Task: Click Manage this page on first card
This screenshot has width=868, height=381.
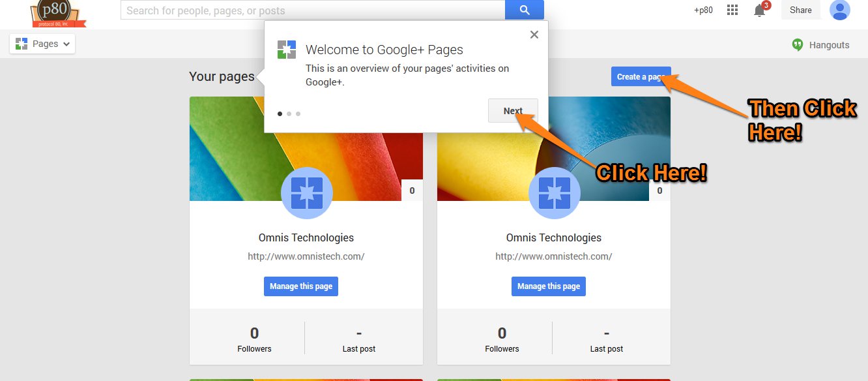Action: [301, 286]
